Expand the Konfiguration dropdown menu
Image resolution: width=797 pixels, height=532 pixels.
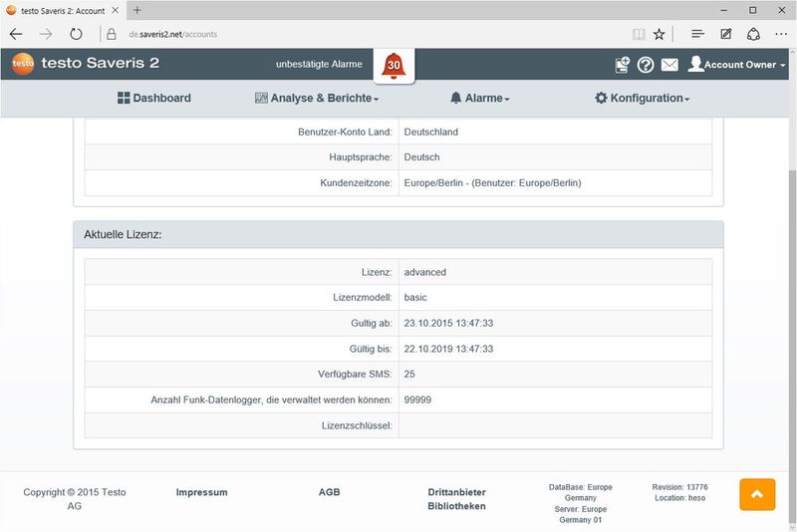pyautogui.click(x=643, y=98)
